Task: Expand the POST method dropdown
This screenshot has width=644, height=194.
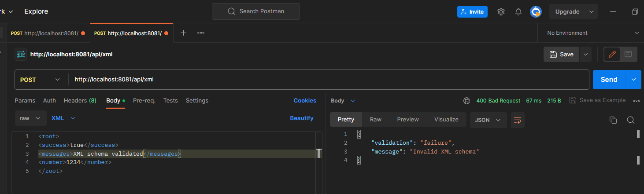Action: point(40,80)
